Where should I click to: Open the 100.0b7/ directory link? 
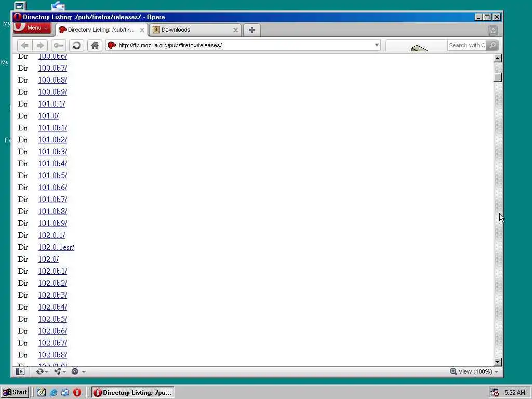[x=52, y=68]
